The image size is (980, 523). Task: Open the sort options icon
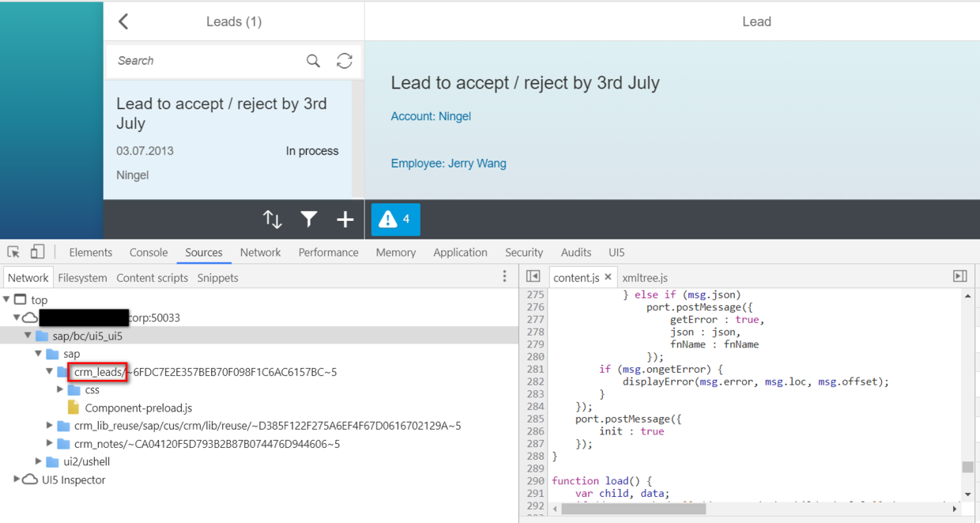tap(273, 220)
